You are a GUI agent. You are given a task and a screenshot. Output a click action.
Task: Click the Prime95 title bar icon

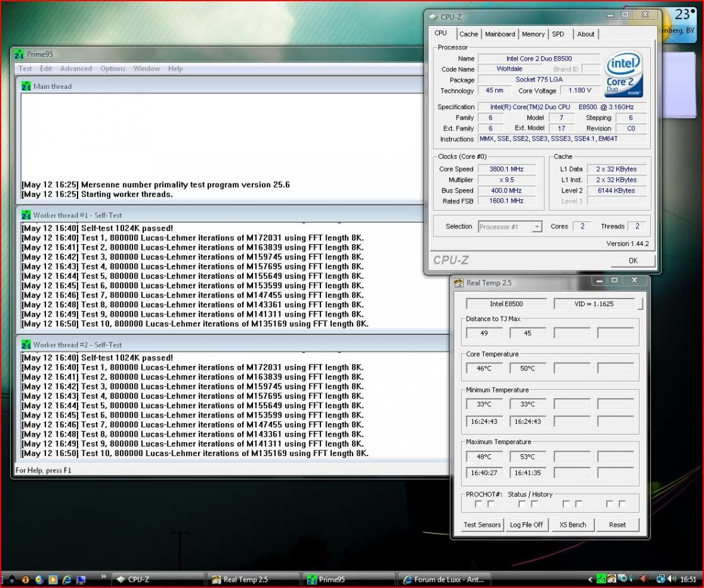pyautogui.click(x=19, y=54)
